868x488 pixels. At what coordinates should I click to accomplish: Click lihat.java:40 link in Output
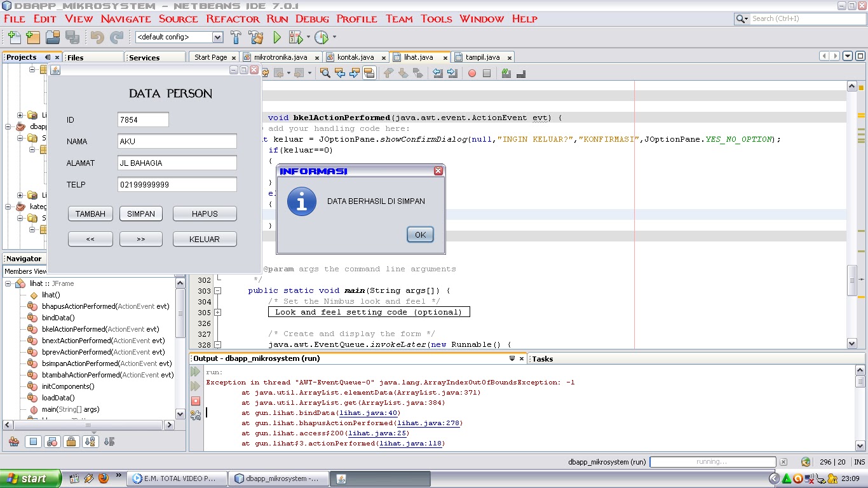pos(369,413)
